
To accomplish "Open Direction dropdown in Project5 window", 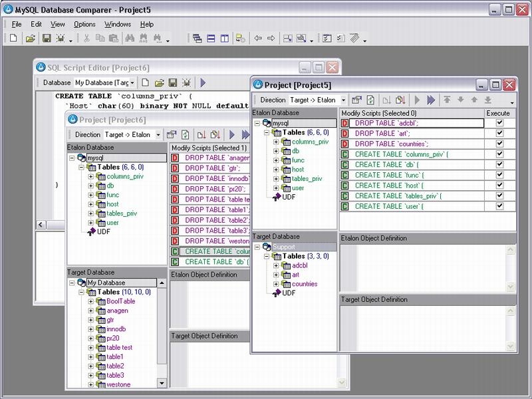I will (x=342, y=100).
